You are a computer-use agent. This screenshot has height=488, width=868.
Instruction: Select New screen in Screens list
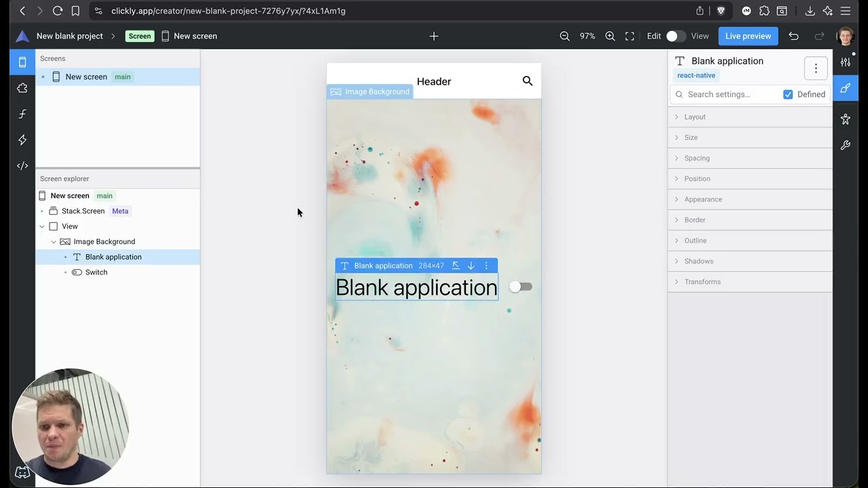tap(118, 77)
